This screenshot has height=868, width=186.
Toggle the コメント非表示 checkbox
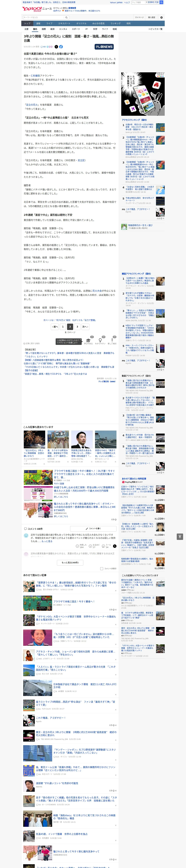pyautogui.click(x=102, y=569)
